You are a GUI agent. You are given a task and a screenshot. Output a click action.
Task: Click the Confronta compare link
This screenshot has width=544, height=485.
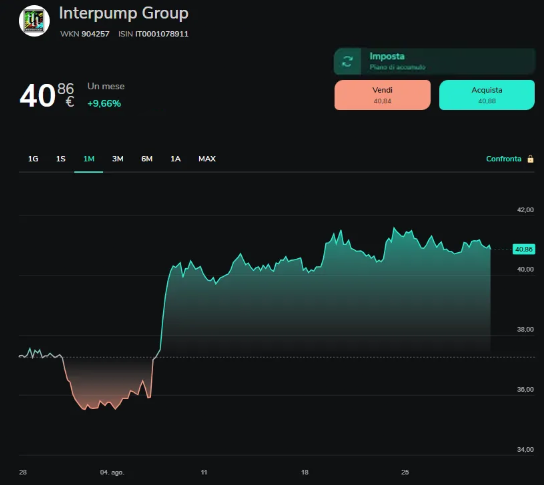pyautogui.click(x=503, y=159)
